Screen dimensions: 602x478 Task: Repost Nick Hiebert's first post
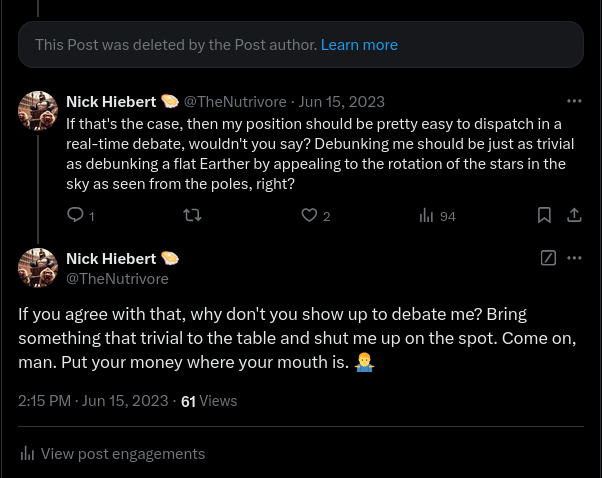tap(192, 215)
